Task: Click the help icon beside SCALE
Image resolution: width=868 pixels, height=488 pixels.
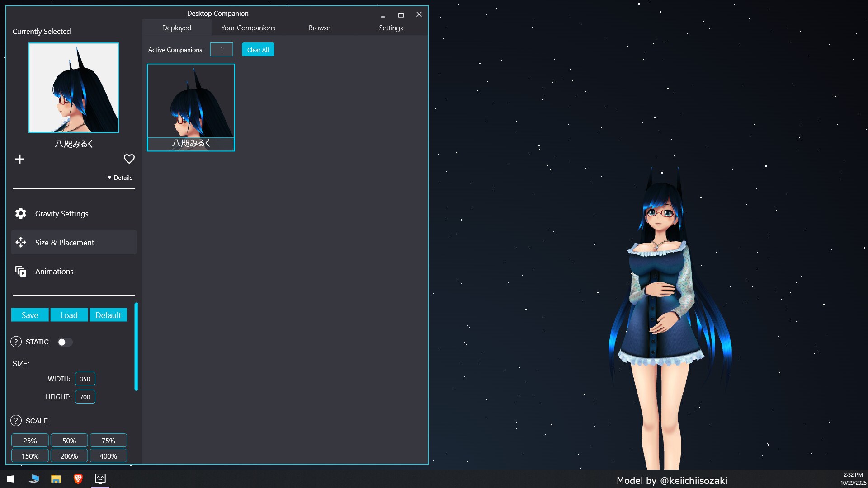Action: (x=16, y=420)
